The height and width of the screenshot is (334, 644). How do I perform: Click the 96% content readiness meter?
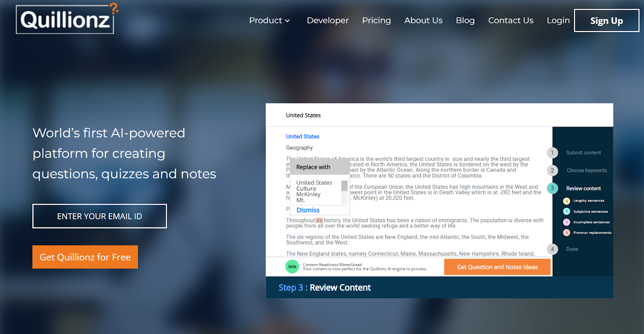pyautogui.click(x=292, y=266)
